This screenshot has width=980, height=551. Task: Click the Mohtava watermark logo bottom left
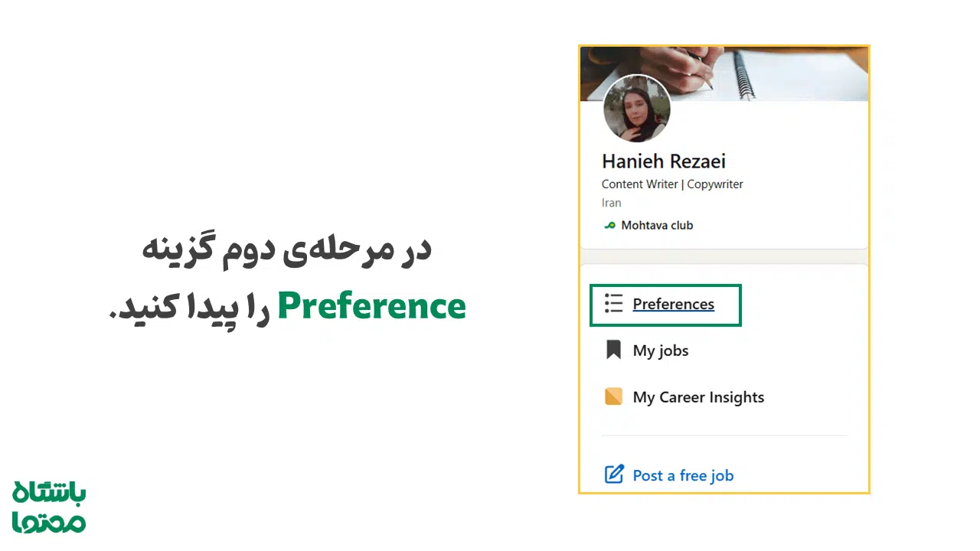48,505
